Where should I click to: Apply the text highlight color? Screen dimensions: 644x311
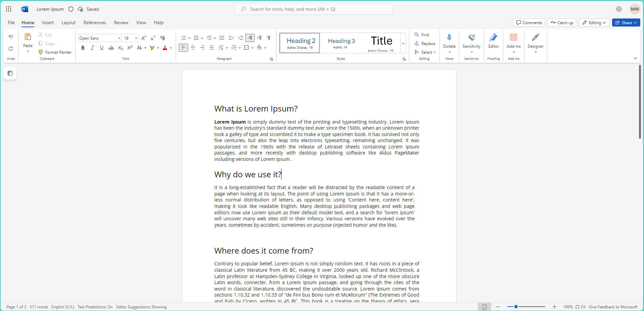click(152, 48)
